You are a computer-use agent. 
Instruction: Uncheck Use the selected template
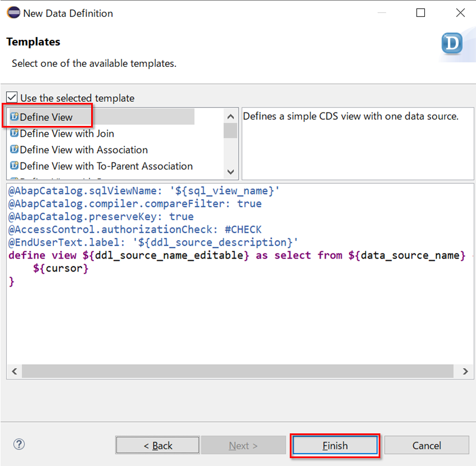pyautogui.click(x=12, y=97)
